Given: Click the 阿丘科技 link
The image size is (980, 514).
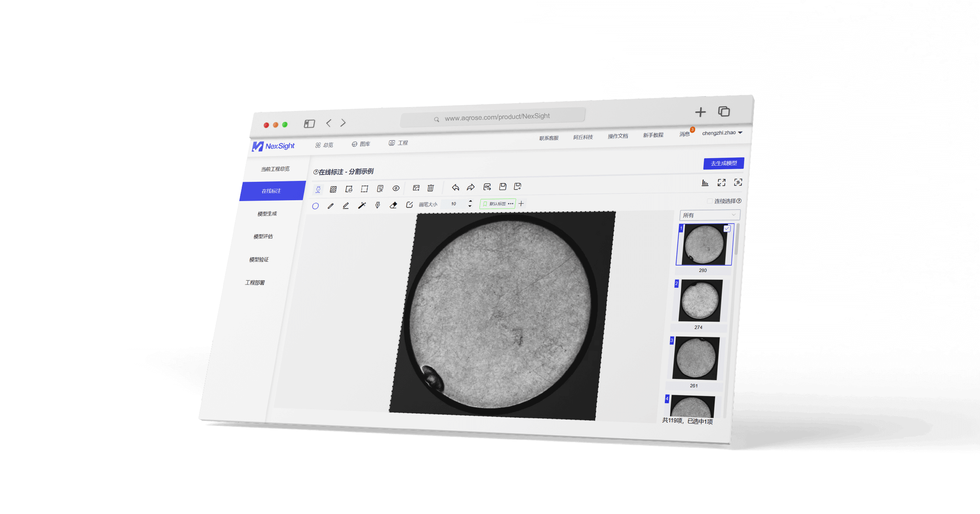Looking at the screenshot, I should [x=583, y=137].
